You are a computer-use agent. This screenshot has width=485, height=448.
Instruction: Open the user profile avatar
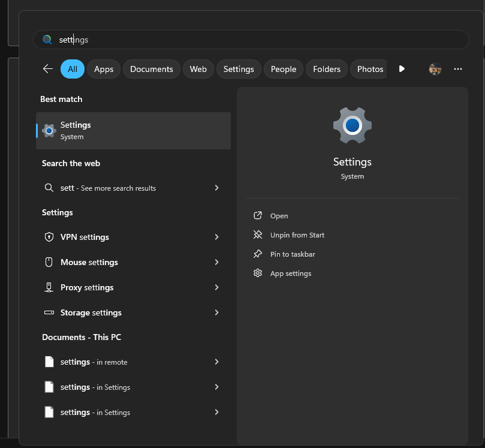point(435,69)
